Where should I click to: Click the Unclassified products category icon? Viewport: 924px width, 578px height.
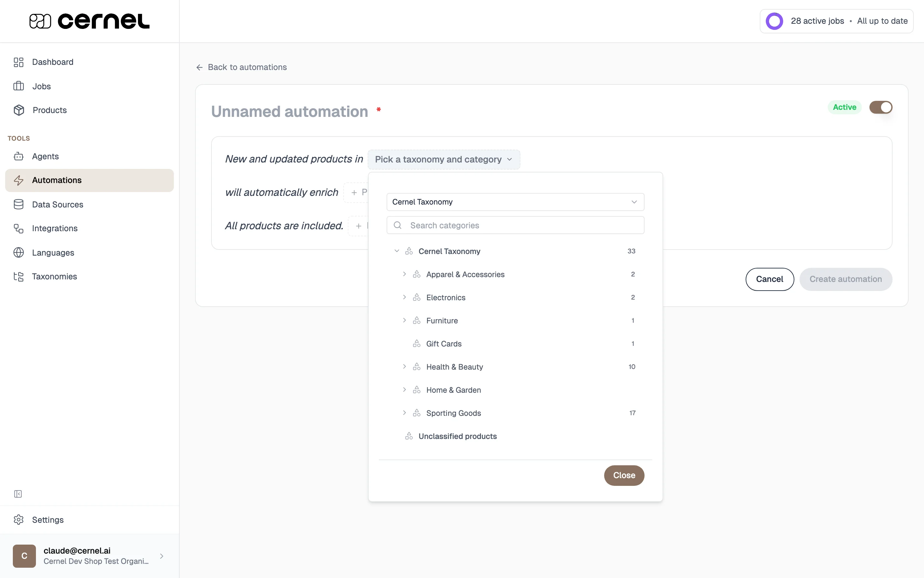tap(409, 436)
